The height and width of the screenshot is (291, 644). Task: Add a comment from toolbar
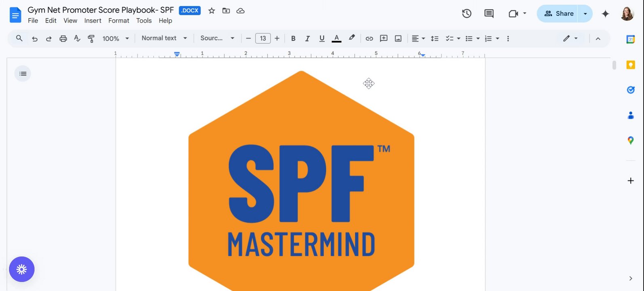(x=384, y=38)
